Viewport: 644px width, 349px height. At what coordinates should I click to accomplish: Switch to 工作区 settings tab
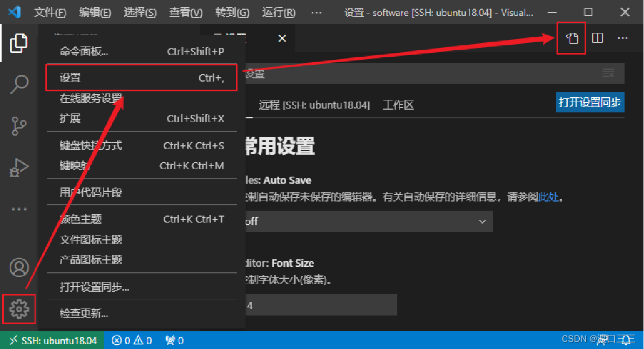tap(398, 105)
